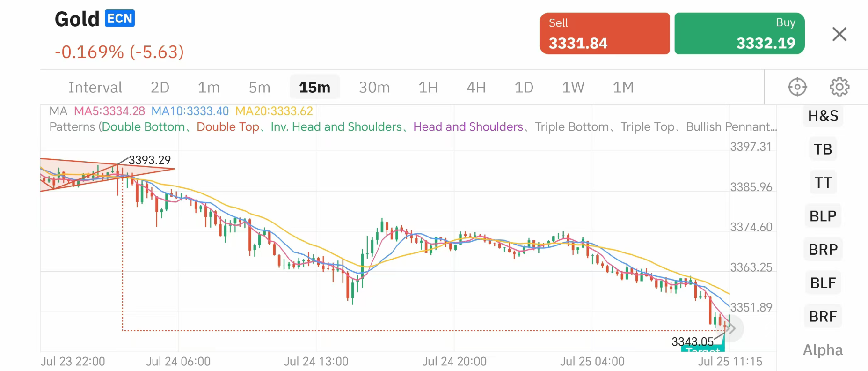Select the 5m interval tab
The width and height of the screenshot is (868, 371).
click(259, 88)
